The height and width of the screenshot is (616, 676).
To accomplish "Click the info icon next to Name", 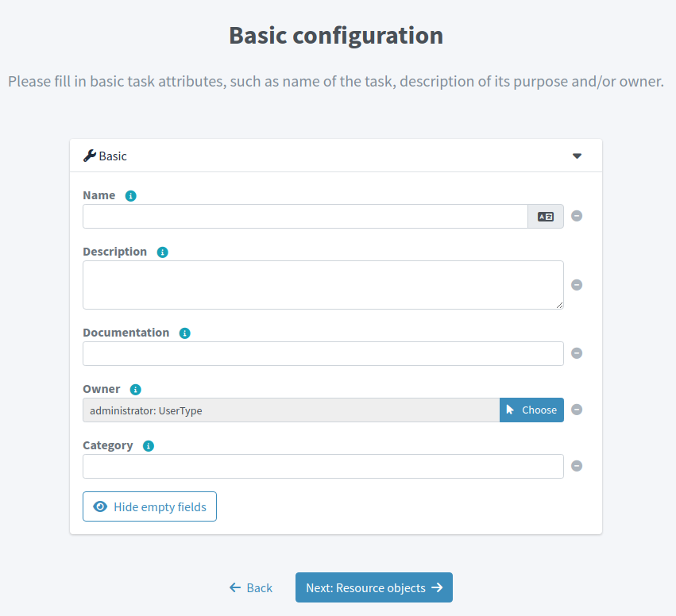I will 131,195.
